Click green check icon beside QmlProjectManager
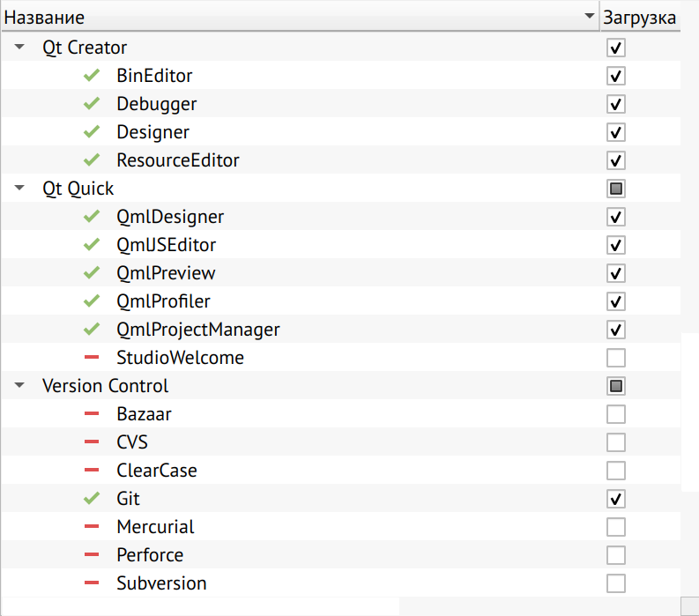699x616 pixels. tap(92, 329)
